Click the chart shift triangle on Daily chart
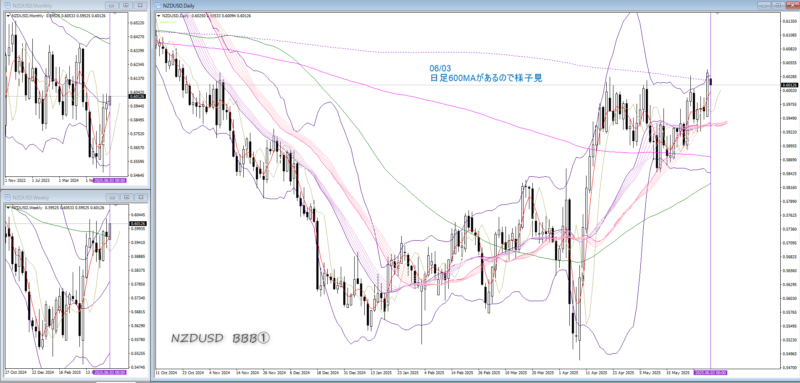800x383 pixels. click(x=718, y=14)
